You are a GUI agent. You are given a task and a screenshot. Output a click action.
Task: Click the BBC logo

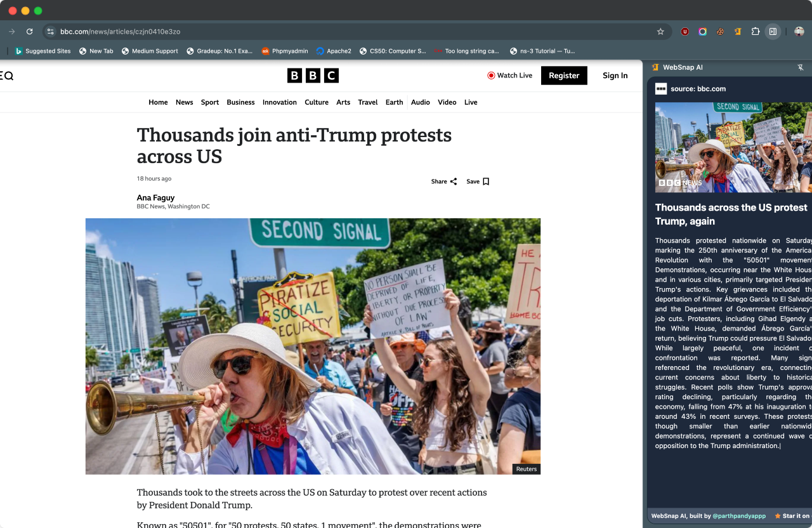pyautogui.click(x=313, y=76)
